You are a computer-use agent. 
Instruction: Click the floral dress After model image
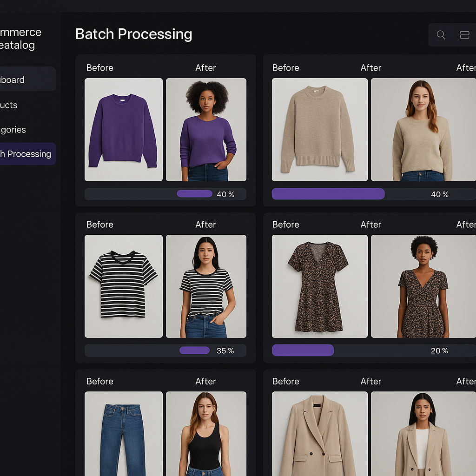point(423,286)
